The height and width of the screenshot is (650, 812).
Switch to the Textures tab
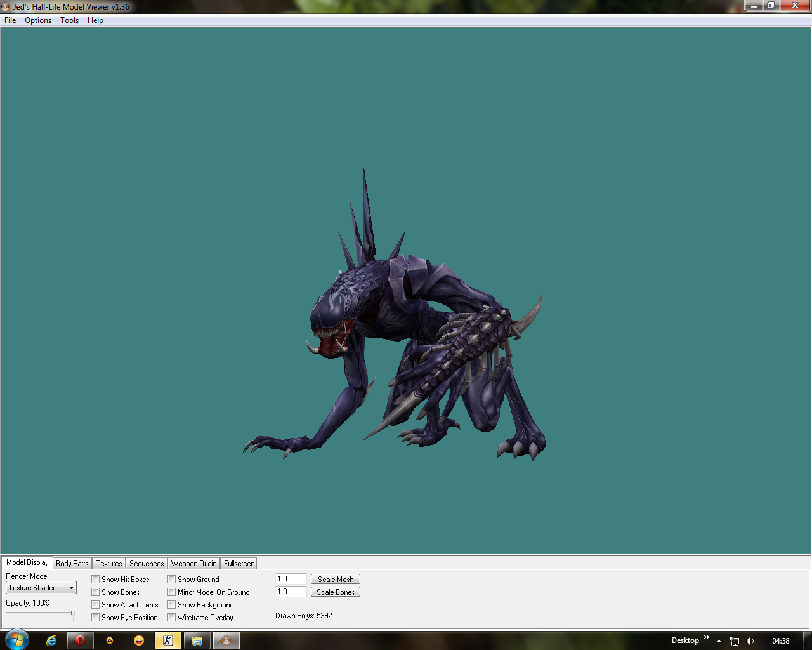click(x=109, y=564)
